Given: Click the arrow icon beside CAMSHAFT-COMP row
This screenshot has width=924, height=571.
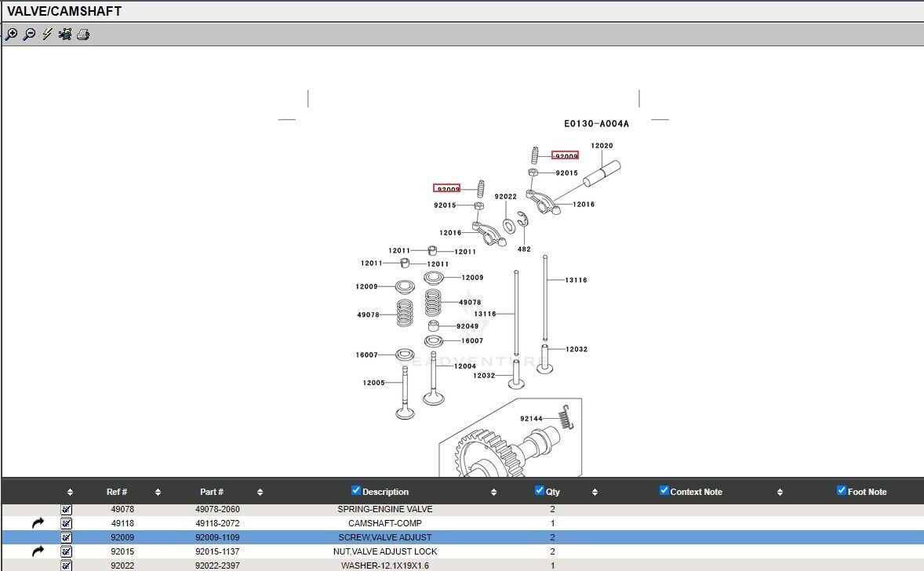Looking at the screenshot, I should (38, 523).
